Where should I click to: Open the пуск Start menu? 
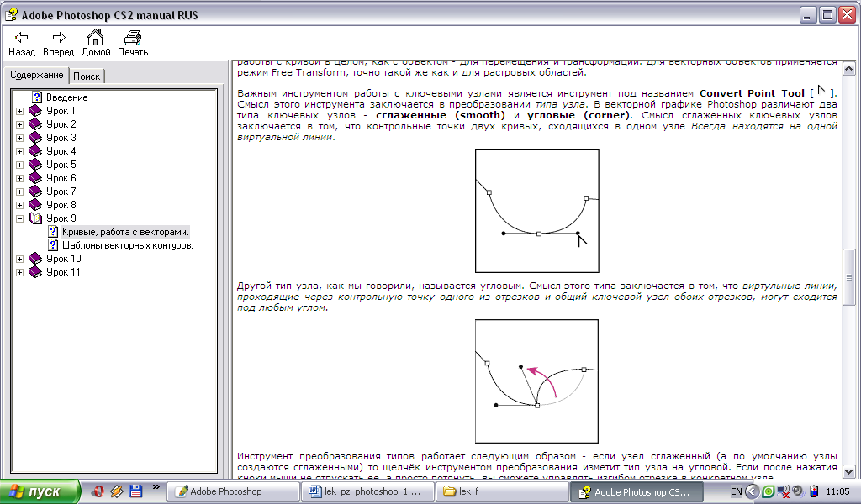click(40, 491)
